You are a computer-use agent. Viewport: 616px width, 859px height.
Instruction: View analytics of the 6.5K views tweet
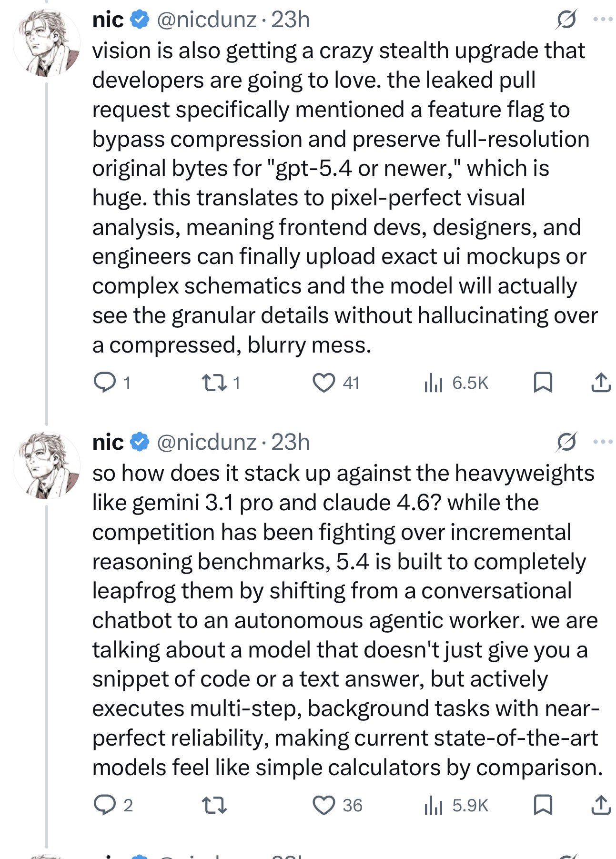(434, 383)
